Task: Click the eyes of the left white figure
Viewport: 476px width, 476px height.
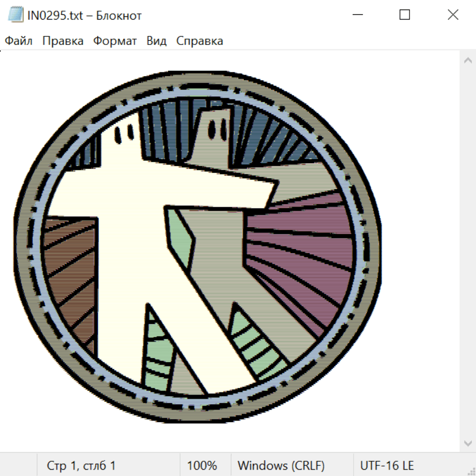Action: click(123, 134)
